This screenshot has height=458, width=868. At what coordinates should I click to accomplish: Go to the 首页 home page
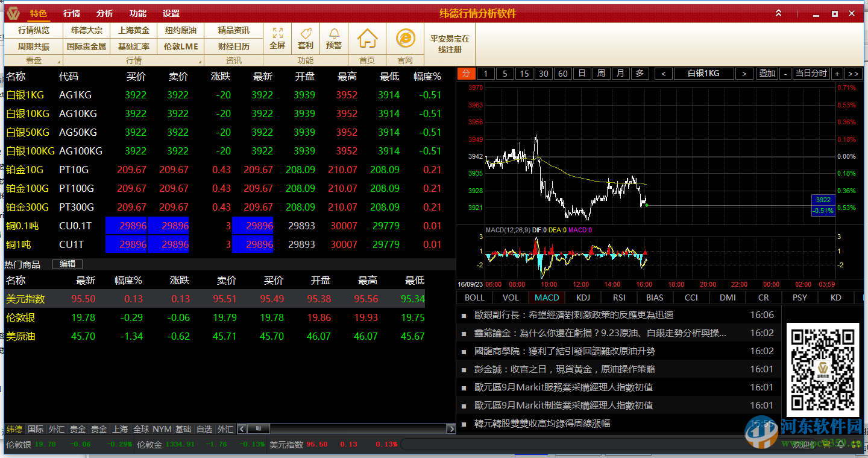coord(367,39)
